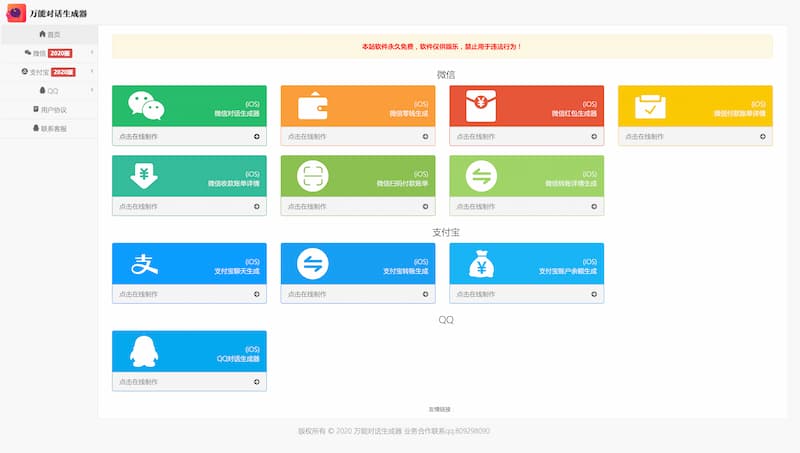
Task: Click the 2020新 badge beside 微信
Action: [60, 53]
